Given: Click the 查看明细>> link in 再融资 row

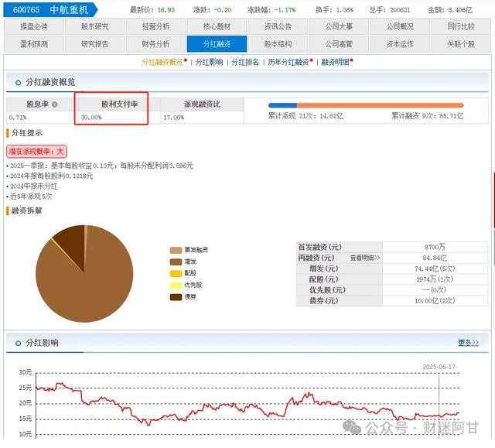Looking at the screenshot, I should pyautogui.click(x=365, y=258).
